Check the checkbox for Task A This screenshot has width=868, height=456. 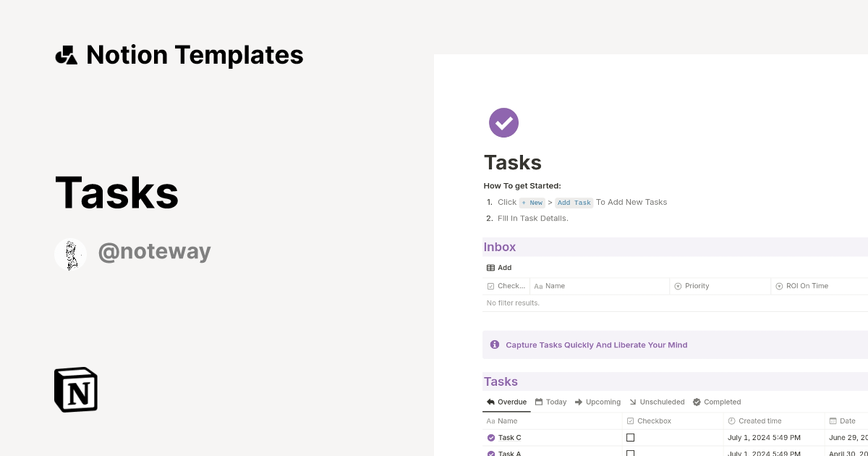coord(630,454)
